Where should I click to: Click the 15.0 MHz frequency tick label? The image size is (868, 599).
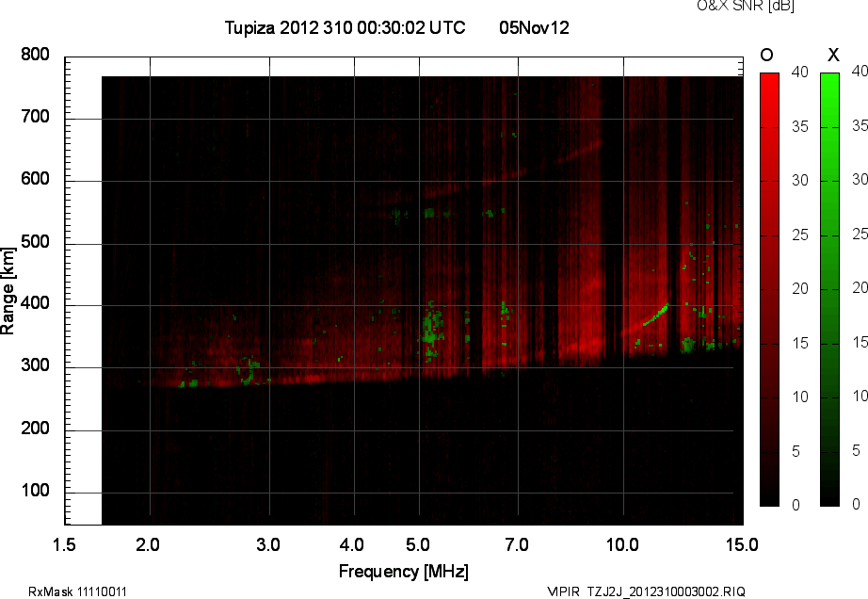(742, 544)
